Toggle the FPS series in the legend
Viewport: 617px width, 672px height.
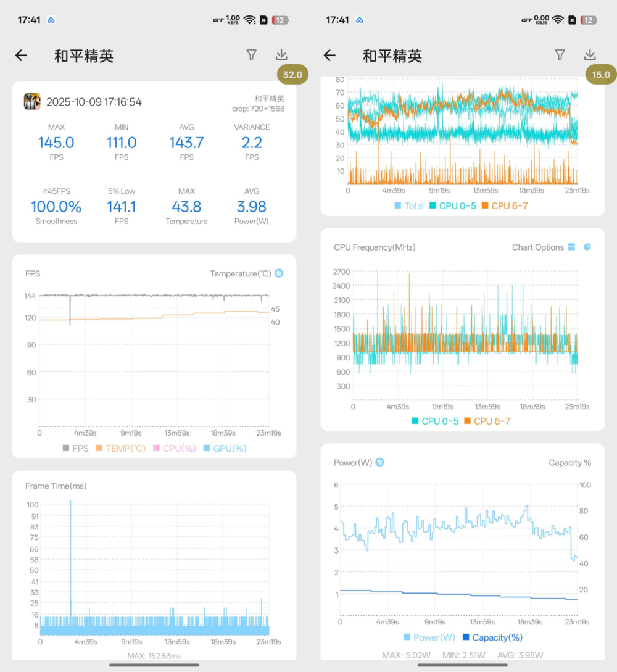[x=75, y=449]
